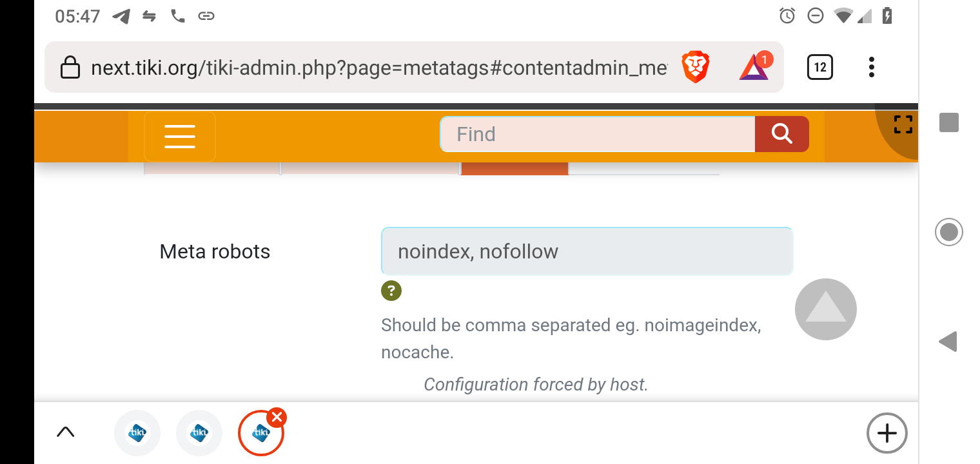The height and width of the screenshot is (464, 980).
Task: Open the hamburger navigation menu
Action: point(180,137)
